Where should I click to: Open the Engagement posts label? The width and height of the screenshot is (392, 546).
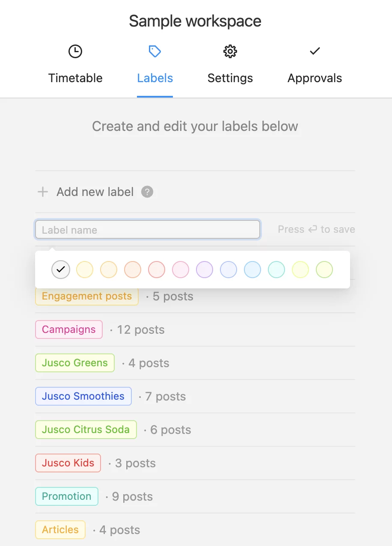pyautogui.click(x=87, y=296)
